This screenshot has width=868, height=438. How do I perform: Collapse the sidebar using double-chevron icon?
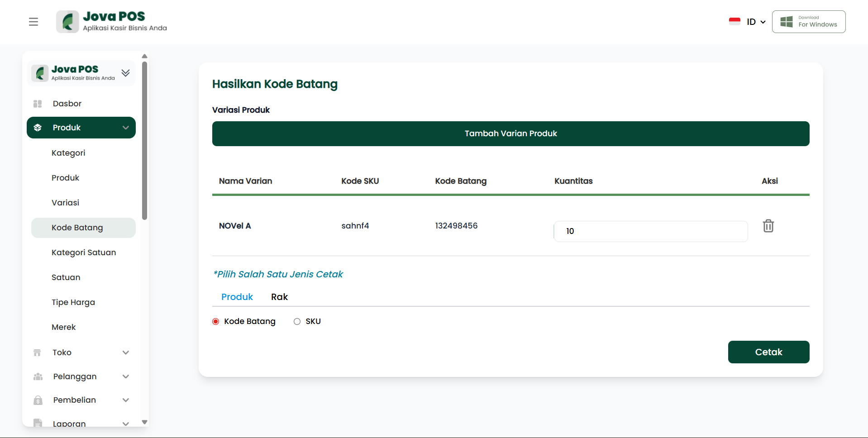coord(125,73)
